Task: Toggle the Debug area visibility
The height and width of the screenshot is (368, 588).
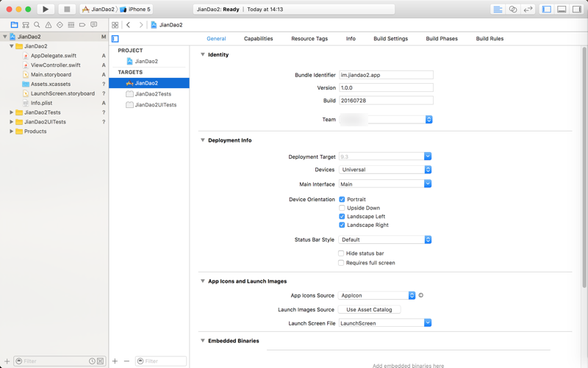Action: (x=562, y=10)
